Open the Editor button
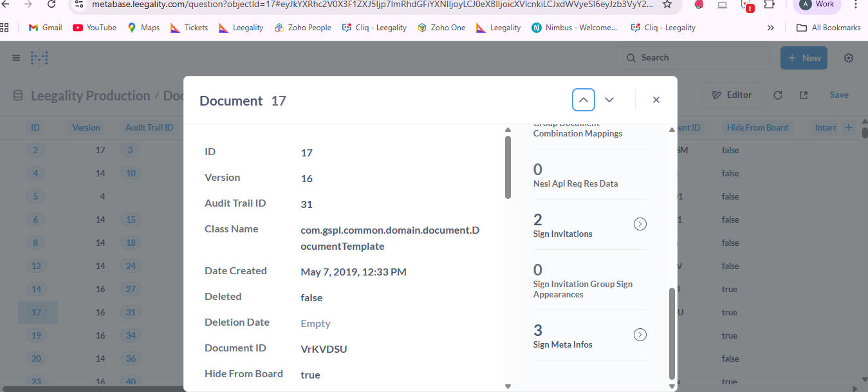 [x=732, y=95]
